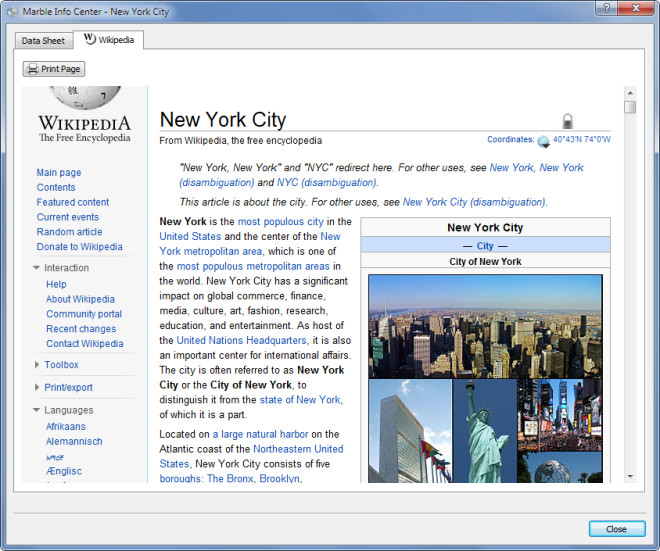
Task: Click the City link in infobox
Action: pyautogui.click(x=485, y=246)
